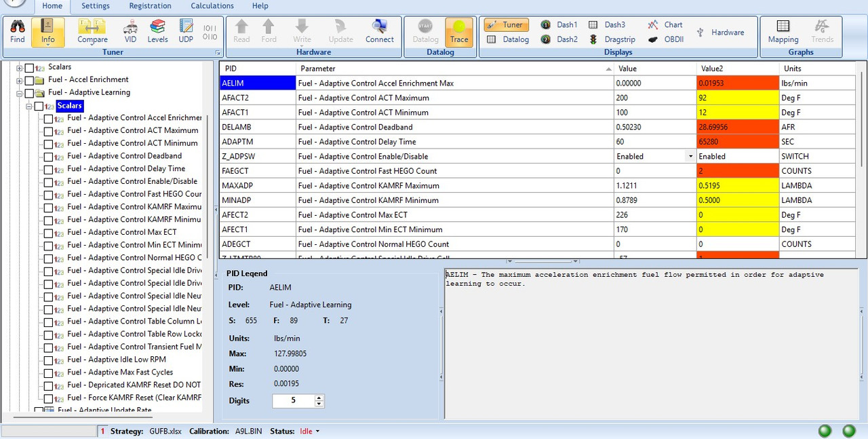
Task: Tick the Fuel - Adaptive Control ACT Maximum checkbox
Action: tap(48, 131)
